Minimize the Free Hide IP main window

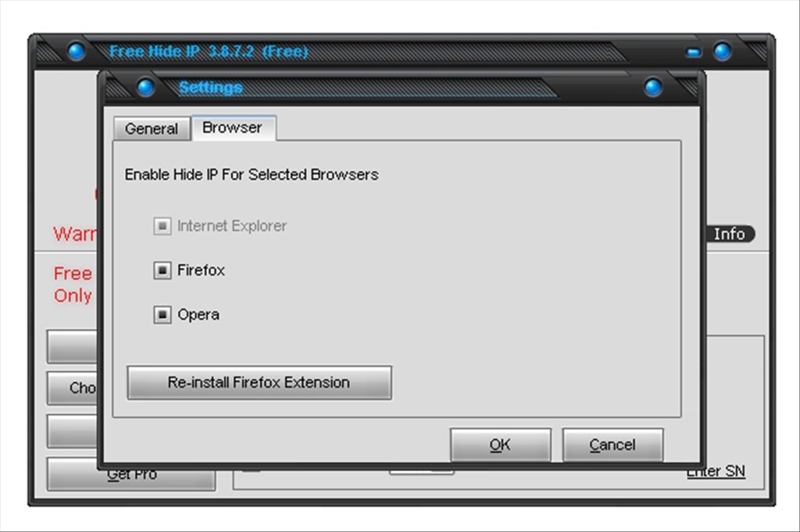(694, 52)
